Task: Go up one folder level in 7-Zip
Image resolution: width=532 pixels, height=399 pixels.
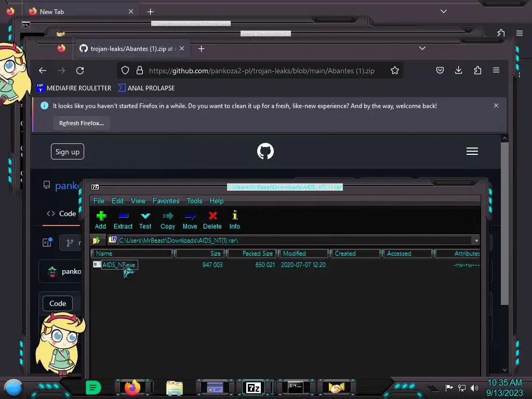Action: pyautogui.click(x=96, y=240)
